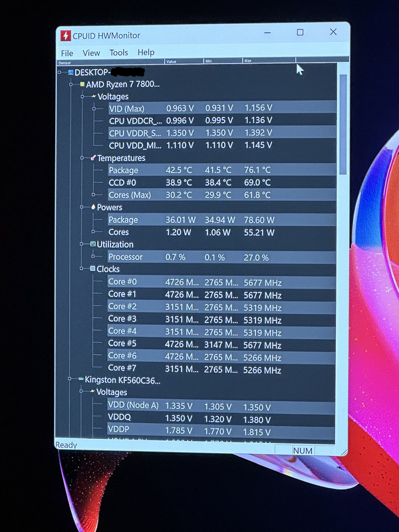Collapse the Kingston KF560C36 node
The height and width of the screenshot is (532, 399).
click(70, 378)
